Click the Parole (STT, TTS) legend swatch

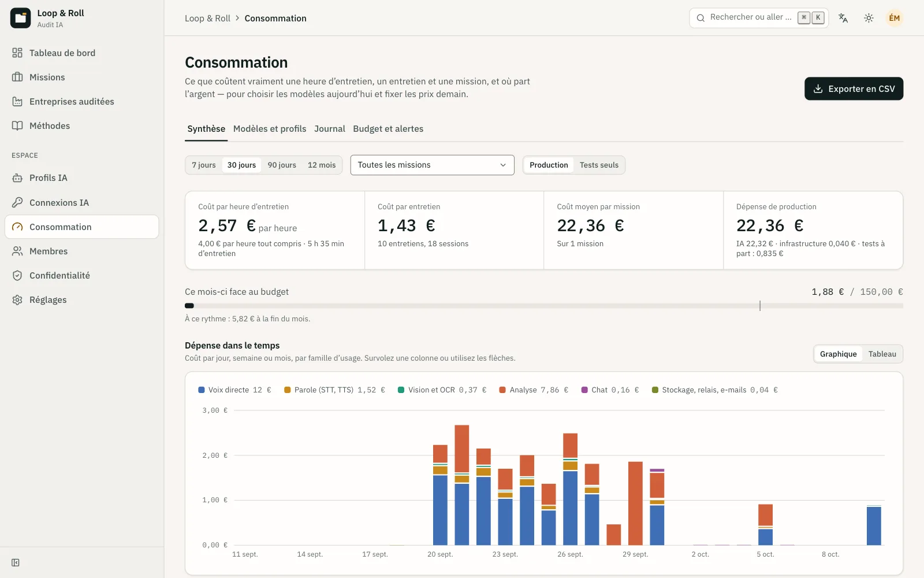tap(288, 390)
